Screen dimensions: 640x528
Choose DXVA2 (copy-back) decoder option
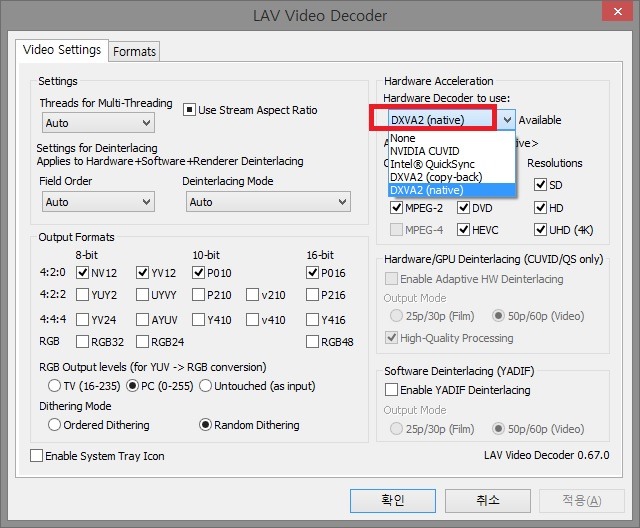tap(451, 177)
